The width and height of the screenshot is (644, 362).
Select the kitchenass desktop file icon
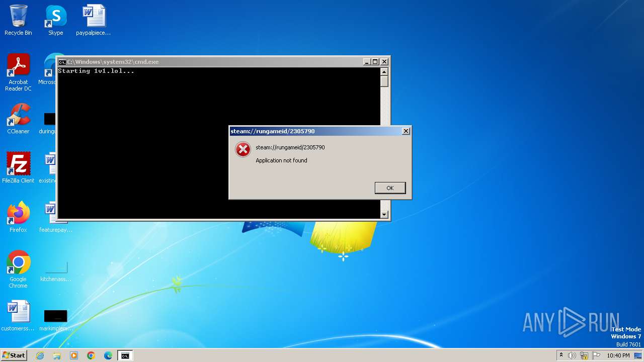click(56, 270)
